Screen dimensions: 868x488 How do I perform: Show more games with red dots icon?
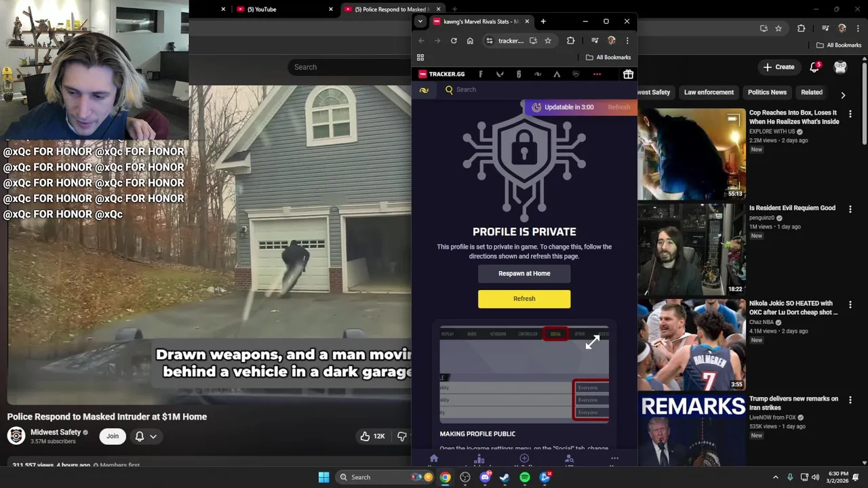click(597, 74)
